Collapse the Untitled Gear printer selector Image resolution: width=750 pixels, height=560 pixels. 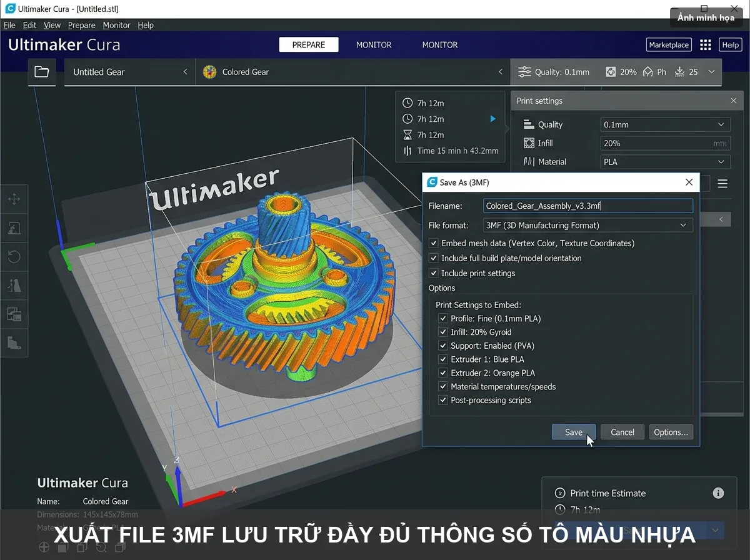(x=185, y=72)
